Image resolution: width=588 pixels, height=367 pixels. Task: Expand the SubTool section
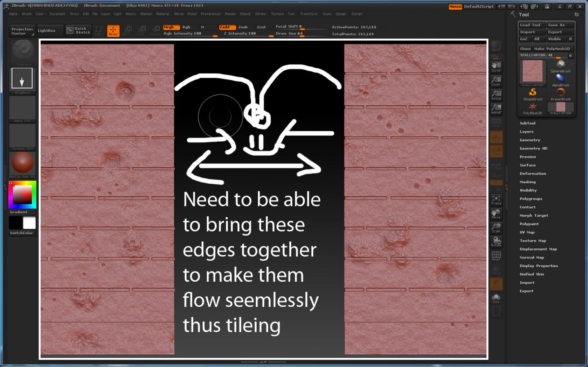pyautogui.click(x=528, y=123)
